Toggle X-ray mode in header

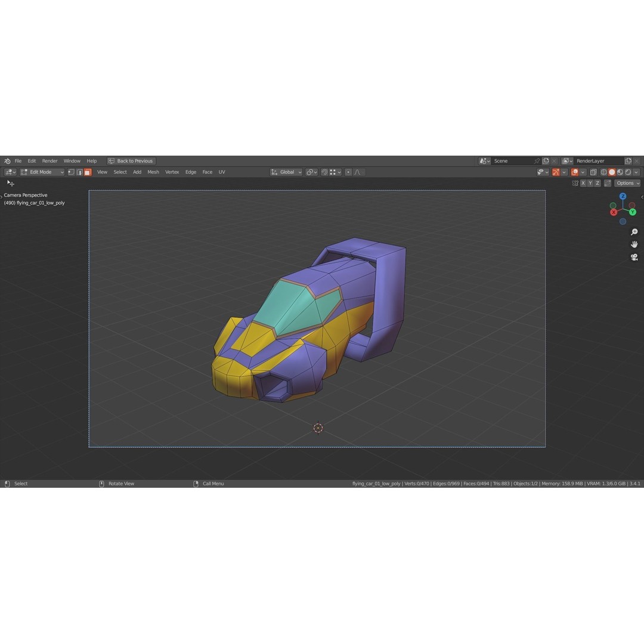point(593,172)
